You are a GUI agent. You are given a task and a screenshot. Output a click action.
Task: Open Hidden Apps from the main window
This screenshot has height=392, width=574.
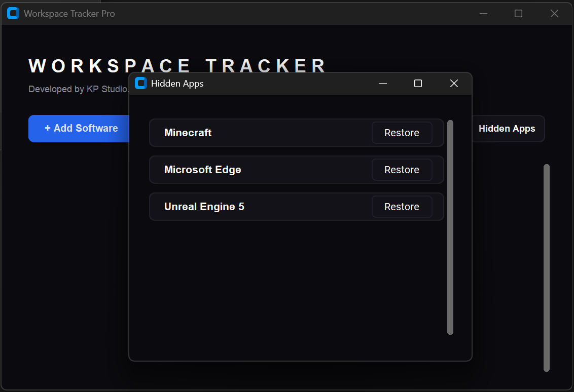pyautogui.click(x=507, y=129)
